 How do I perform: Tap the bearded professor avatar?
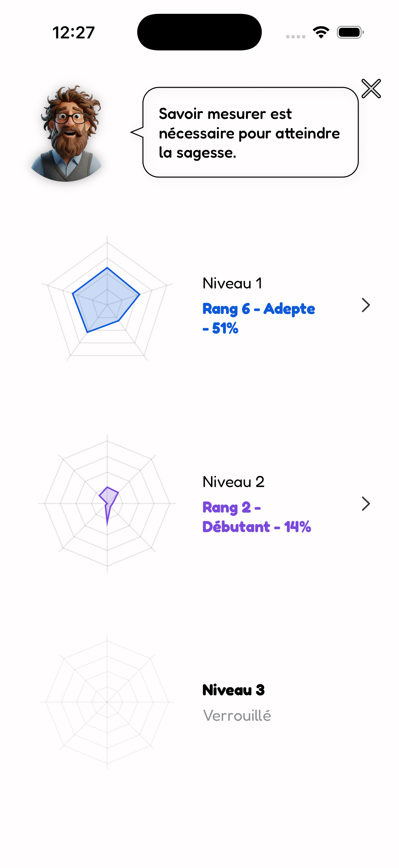pos(68,134)
